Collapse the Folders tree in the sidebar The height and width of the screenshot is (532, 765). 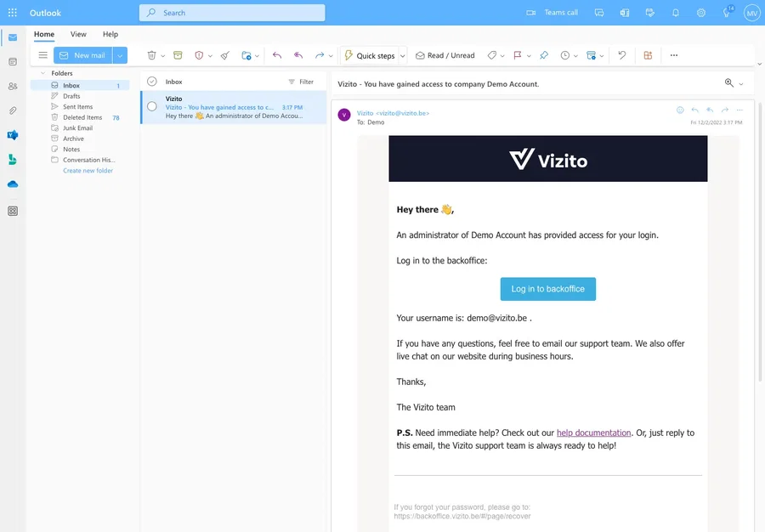pyautogui.click(x=42, y=72)
